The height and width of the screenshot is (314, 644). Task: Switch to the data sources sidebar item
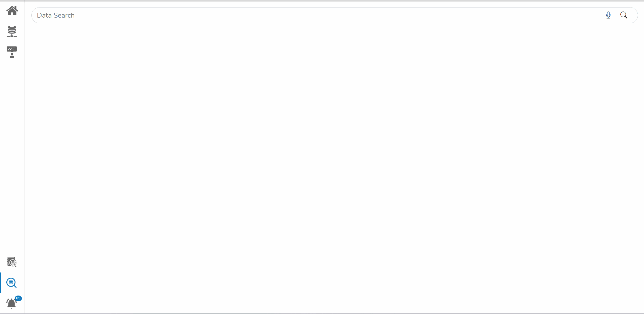[12, 31]
